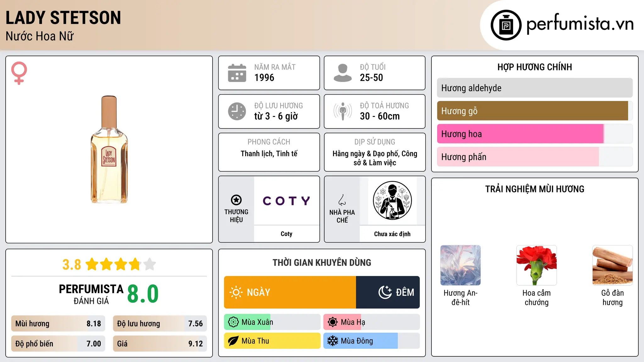
Task: Click the Độ lưu hương score 7.56 row
Action: (160, 324)
